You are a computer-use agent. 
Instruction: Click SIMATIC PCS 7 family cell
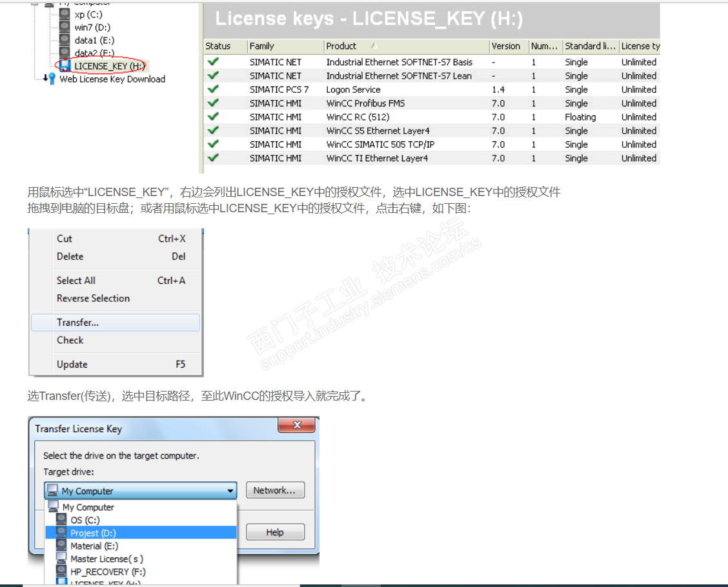[279, 89]
